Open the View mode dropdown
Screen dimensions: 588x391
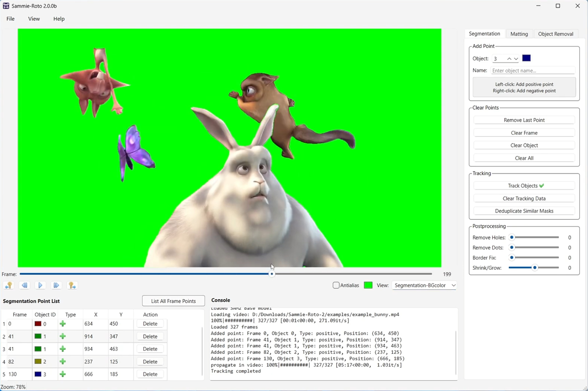pos(424,285)
